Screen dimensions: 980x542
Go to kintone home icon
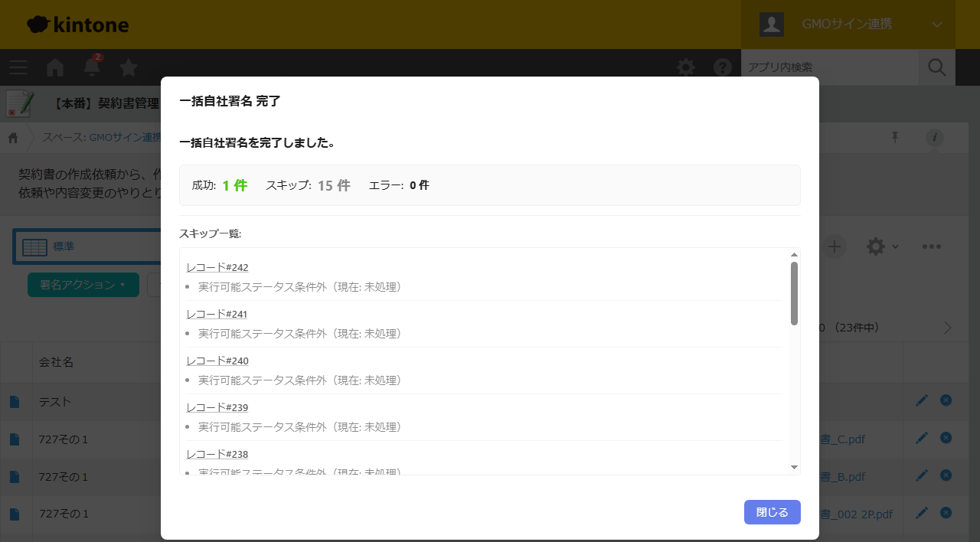[55, 67]
